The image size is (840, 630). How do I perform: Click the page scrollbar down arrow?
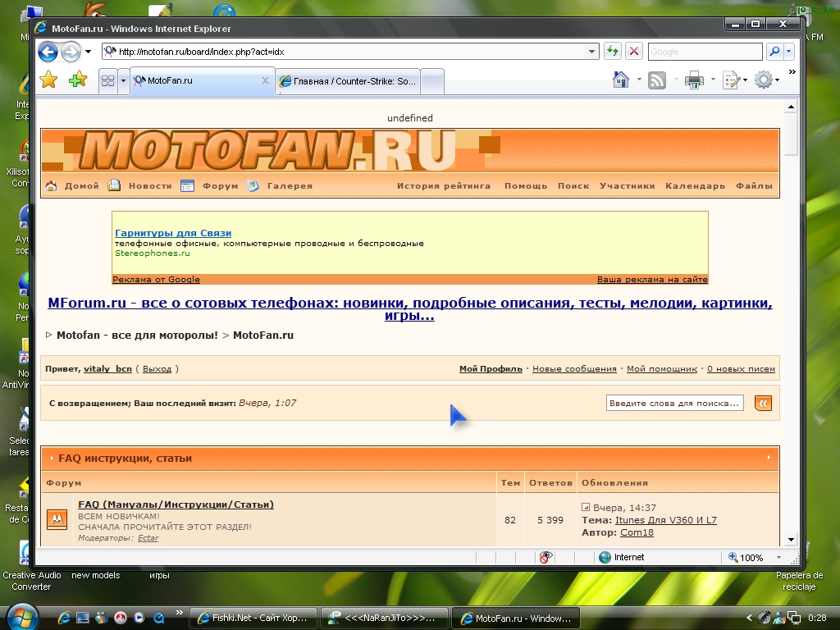(x=791, y=540)
